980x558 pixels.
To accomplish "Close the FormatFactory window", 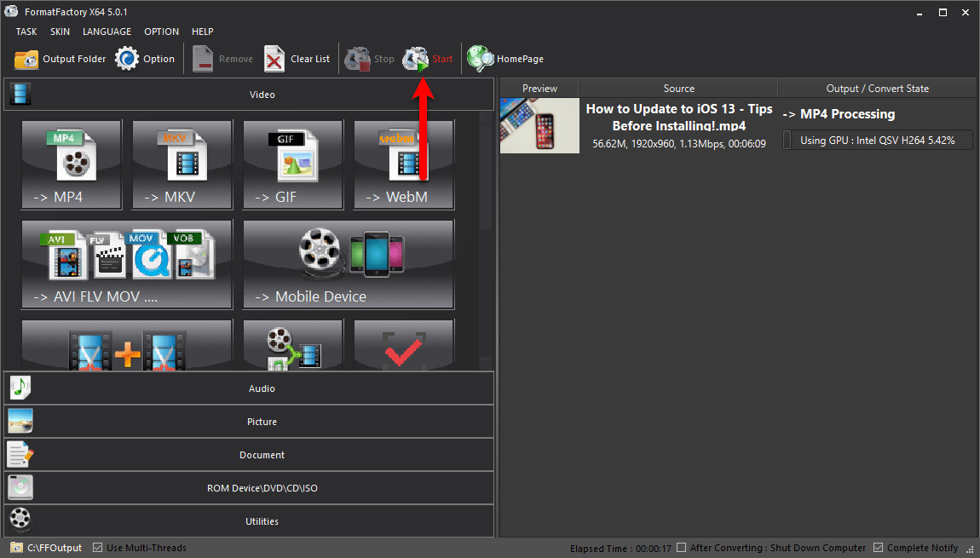I will (x=966, y=13).
